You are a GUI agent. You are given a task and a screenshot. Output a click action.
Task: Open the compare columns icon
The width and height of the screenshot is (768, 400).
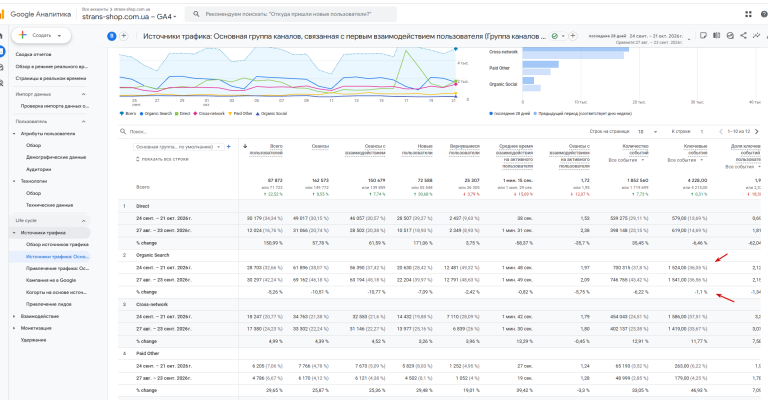(717, 36)
